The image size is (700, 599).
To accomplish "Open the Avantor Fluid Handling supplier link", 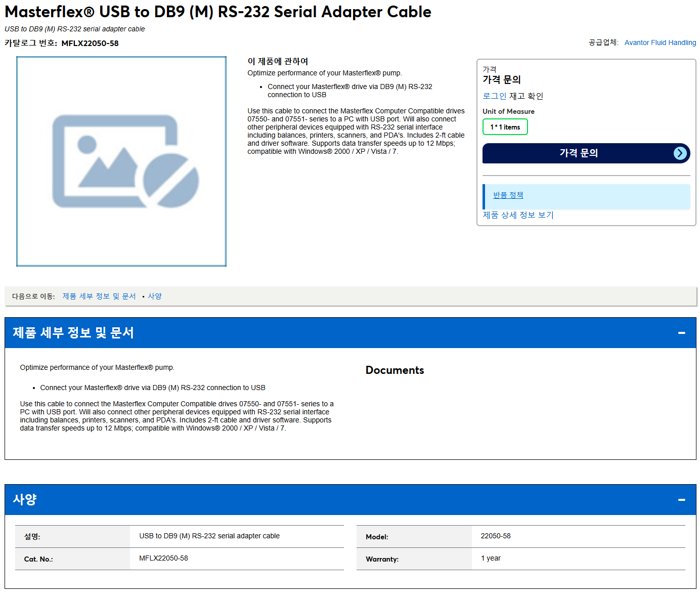I will [x=660, y=42].
